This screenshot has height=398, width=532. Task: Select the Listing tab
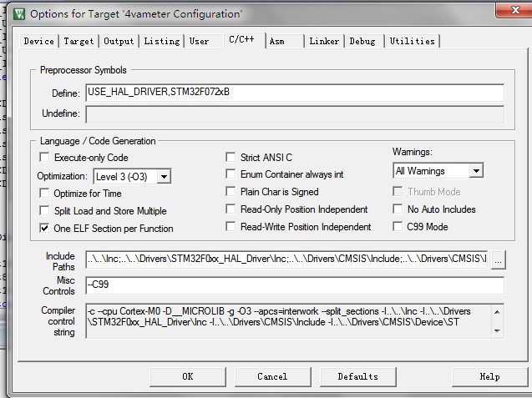click(162, 42)
